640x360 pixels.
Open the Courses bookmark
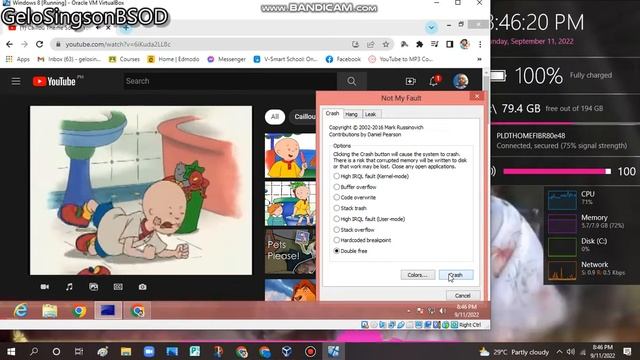click(x=124, y=59)
